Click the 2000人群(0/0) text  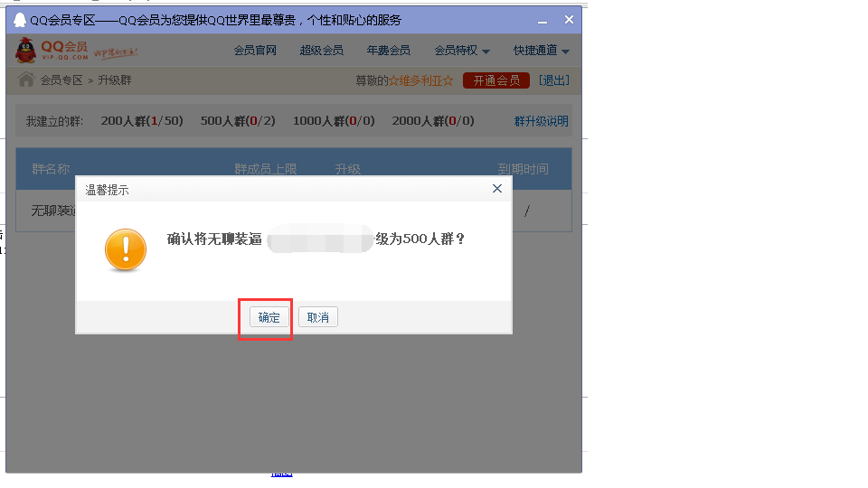(x=433, y=120)
